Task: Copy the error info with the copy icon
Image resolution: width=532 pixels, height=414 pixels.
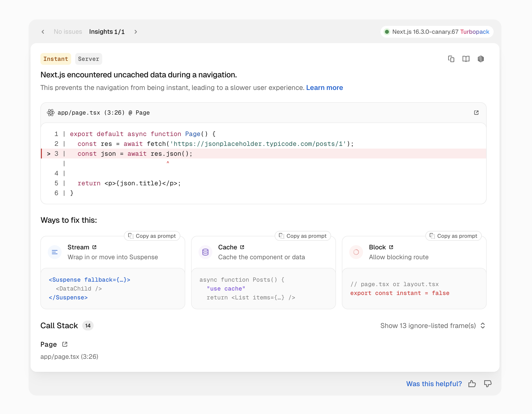Action: pos(451,59)
